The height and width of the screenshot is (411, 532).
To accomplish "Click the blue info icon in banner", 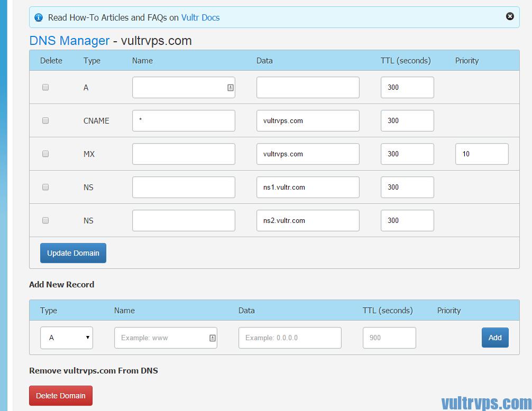I will coord(39,17).
